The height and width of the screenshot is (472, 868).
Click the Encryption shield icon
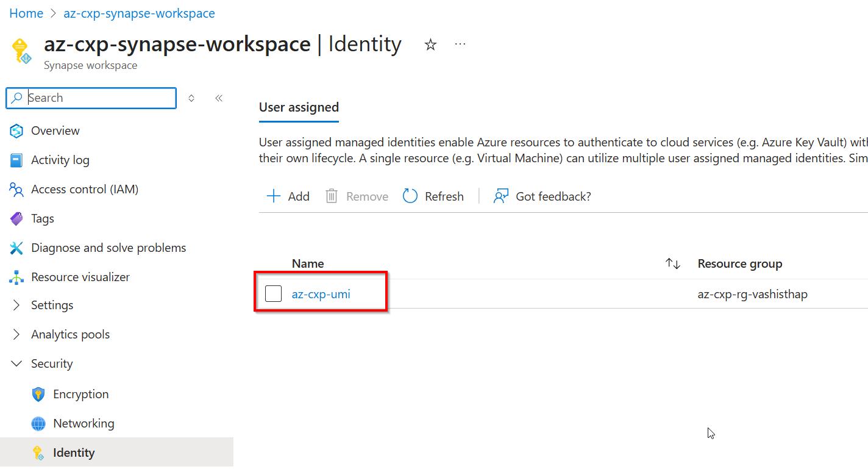click(x=38, y=395)
